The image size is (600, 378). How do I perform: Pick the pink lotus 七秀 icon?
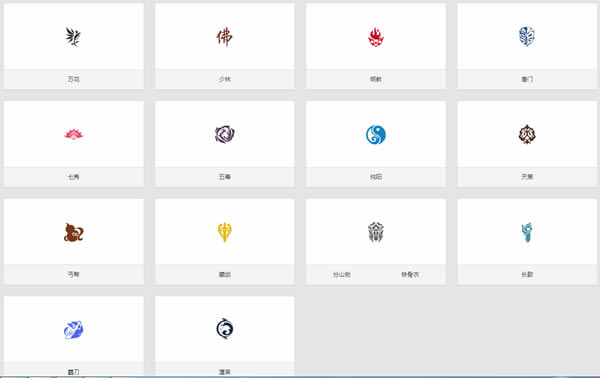tap(73, 134)
